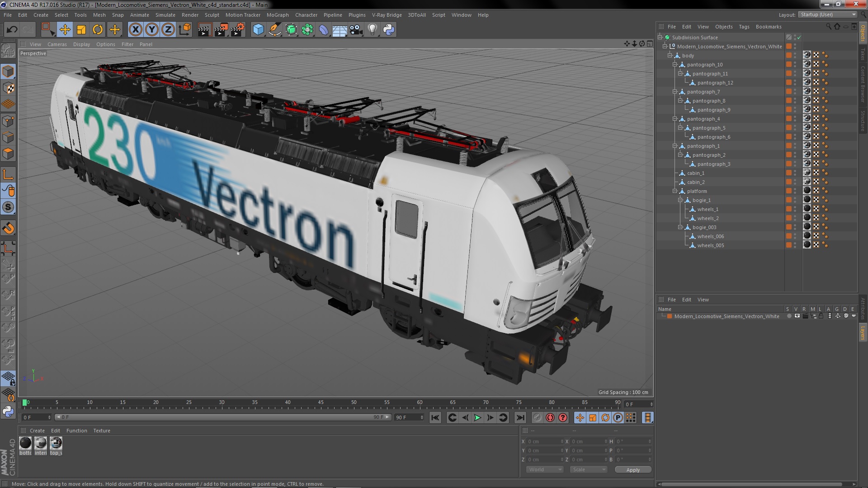Open the World coordinate system dropdown
Screen dimensions: 868x488
[544, 469]
